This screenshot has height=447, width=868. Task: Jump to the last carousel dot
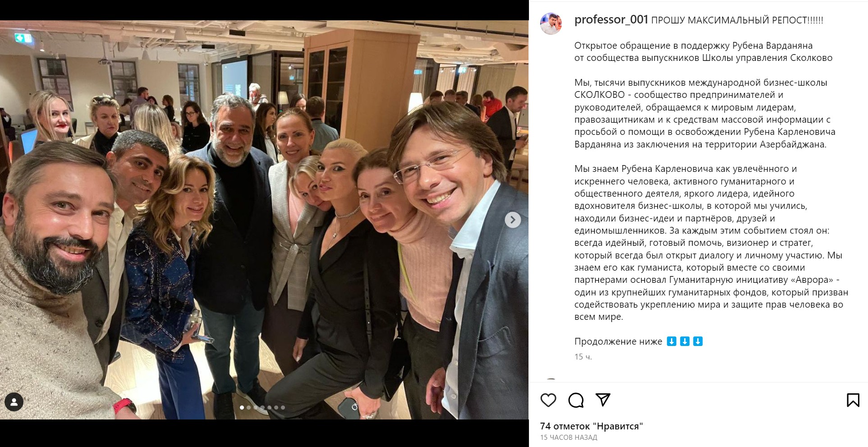tap(283, 407)
